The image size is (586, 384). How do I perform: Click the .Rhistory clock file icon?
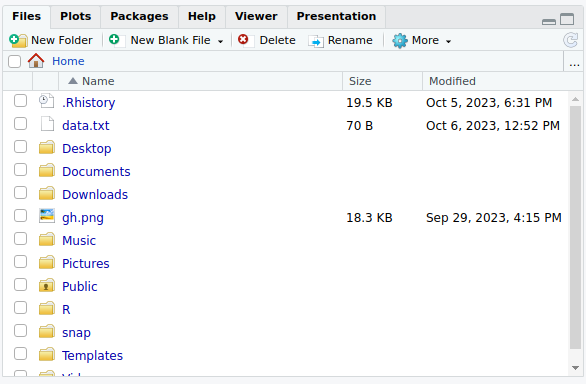(46, 101)
